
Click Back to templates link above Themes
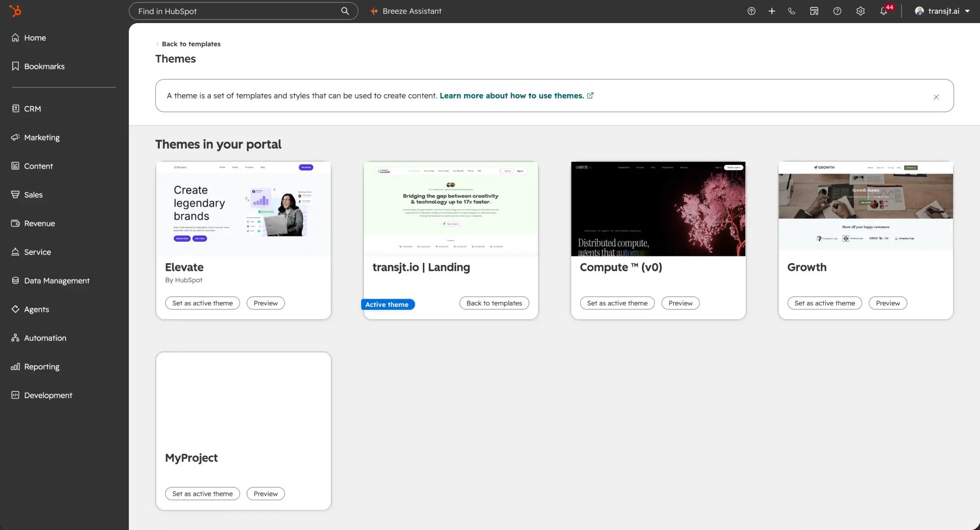(189, 44)
